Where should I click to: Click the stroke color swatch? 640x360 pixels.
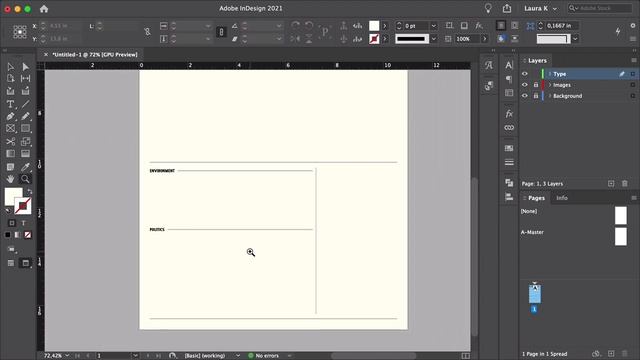coord(23,206)
